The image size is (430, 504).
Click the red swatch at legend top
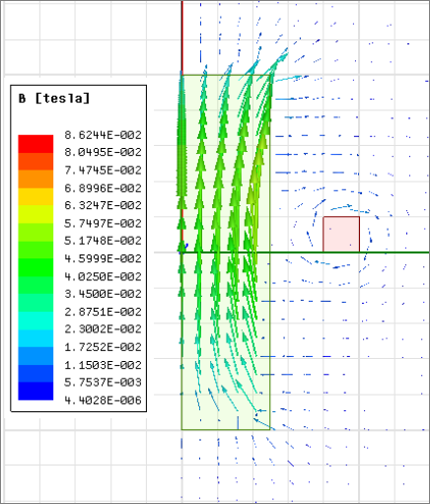click(36, 144)
